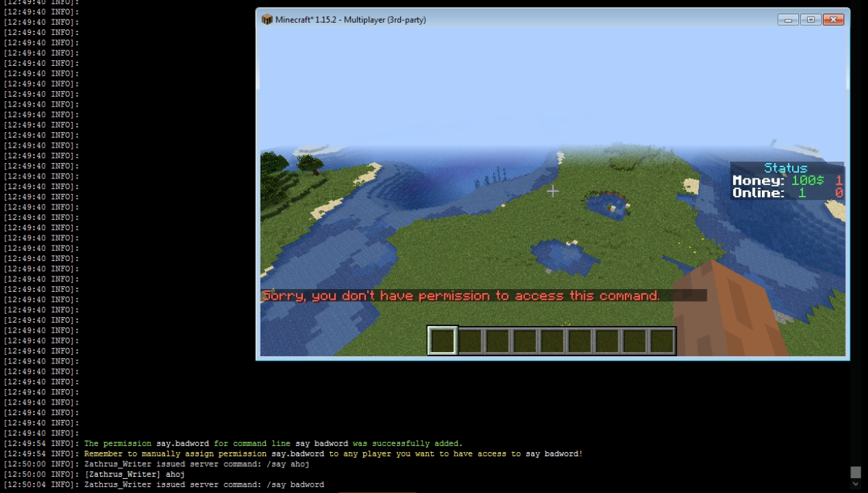
Task: Select the second hotbar slot
Action: pos(470,341)
